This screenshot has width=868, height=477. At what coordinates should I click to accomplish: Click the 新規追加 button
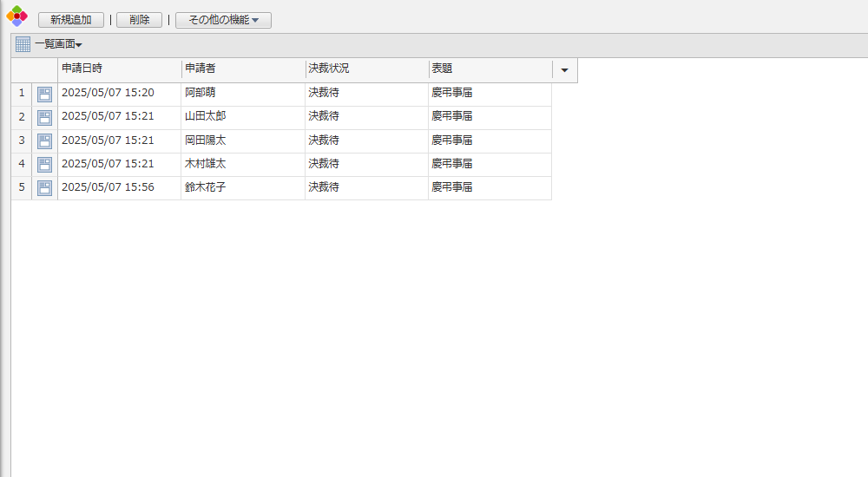[71, 20]
